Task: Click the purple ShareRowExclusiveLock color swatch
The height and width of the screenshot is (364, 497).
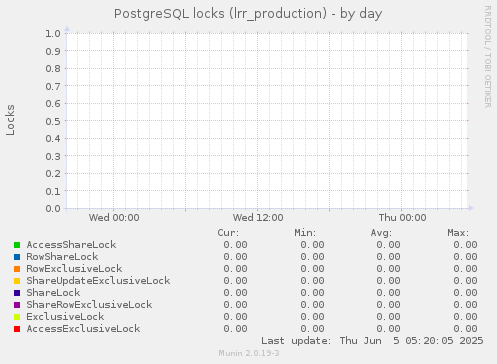Action: 17,305
